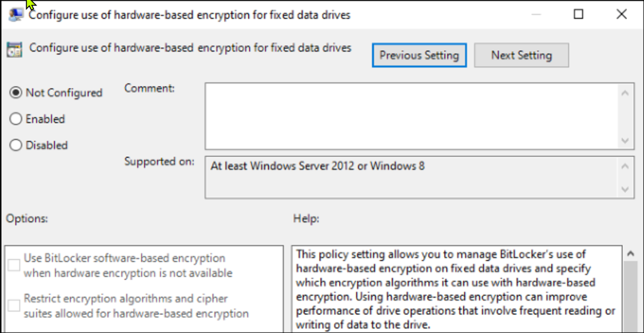
Task: Click the Next Setting button
Action: pyautogui.click(x=521, y=55)
